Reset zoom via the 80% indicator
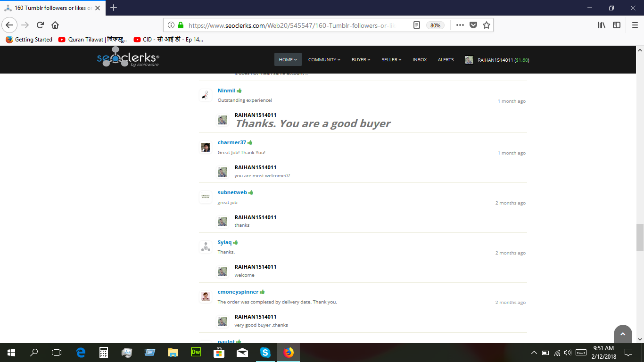The width and height of the screenshot is (644, 362). tap(435, 25)
